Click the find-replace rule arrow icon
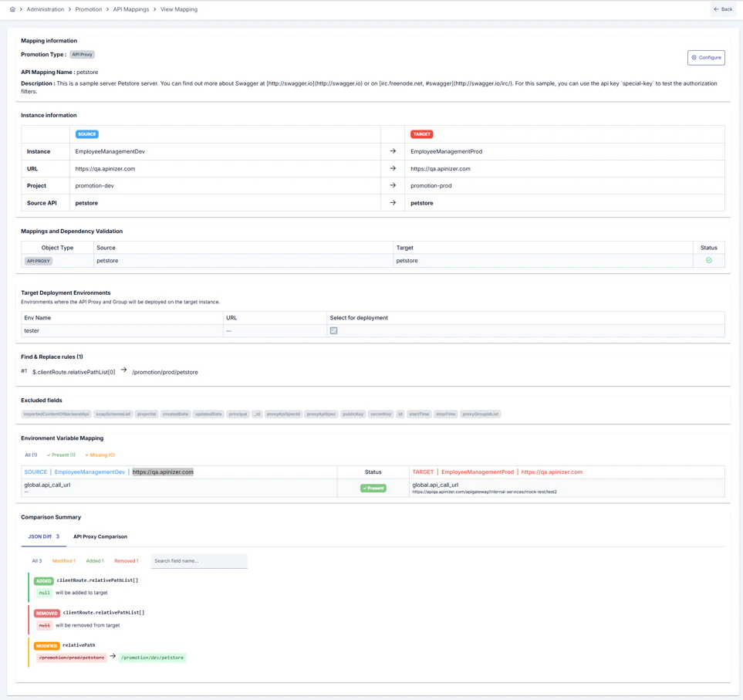The height and width of the screenshot is (700, 743). (x=123, y=370)
